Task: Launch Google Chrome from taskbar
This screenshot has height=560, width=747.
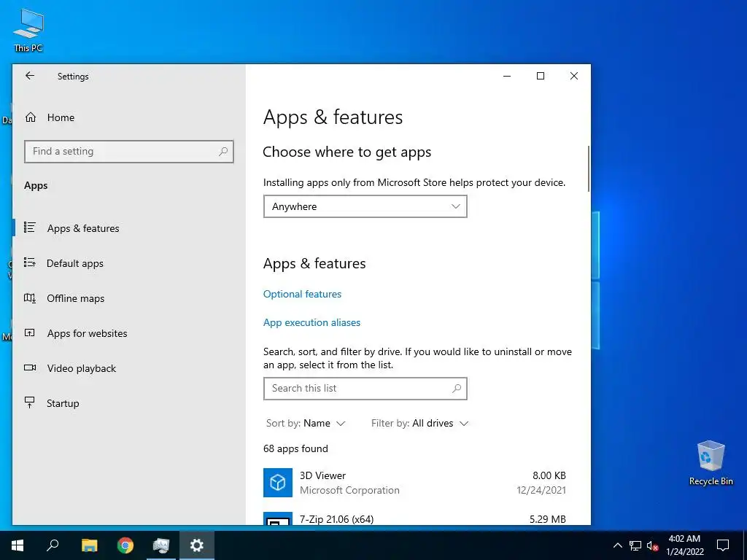Action: [x=125, y=545]
